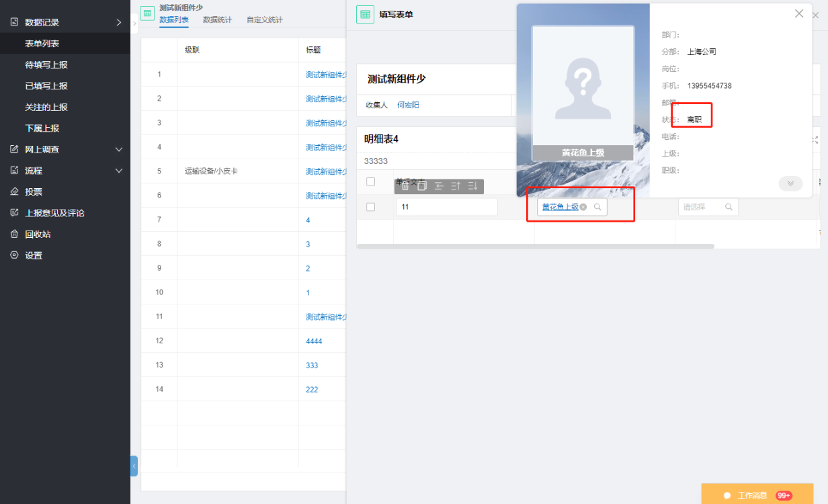Click the 标题 column header
The width and height of the screenshot is (828, 504).
313,50
